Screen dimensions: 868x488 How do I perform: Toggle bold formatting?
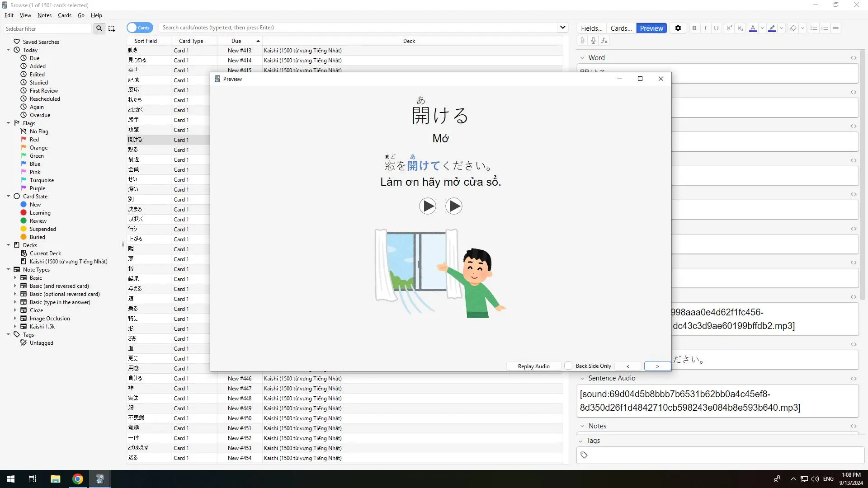pos(694,28)
